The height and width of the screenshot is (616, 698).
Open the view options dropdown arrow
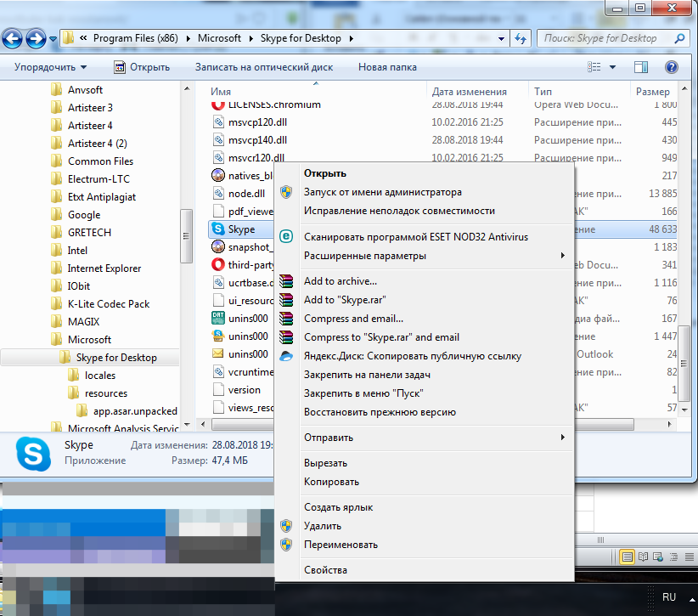[x=612, y=67]
